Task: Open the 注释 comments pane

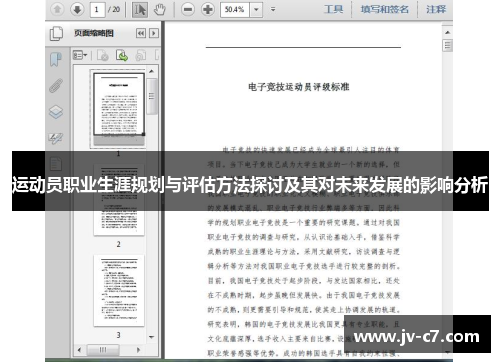Action: (436, 9)
